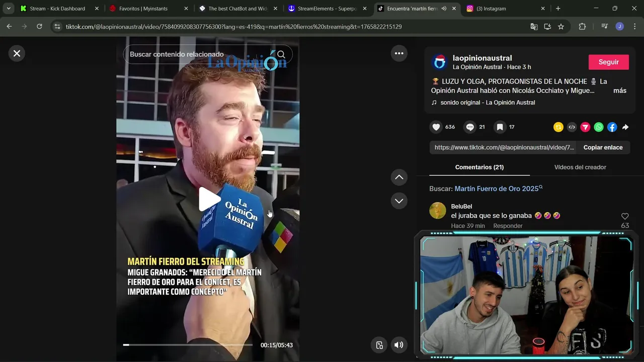Open more share options arrow
The height and width of the screenshot is (362, 644).
click(625, 127)
